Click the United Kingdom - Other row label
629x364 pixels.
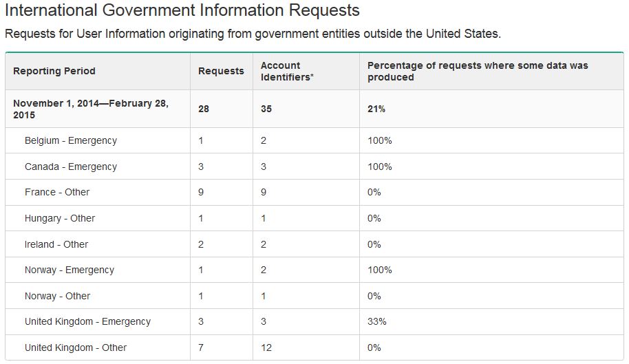click(76, 347)
